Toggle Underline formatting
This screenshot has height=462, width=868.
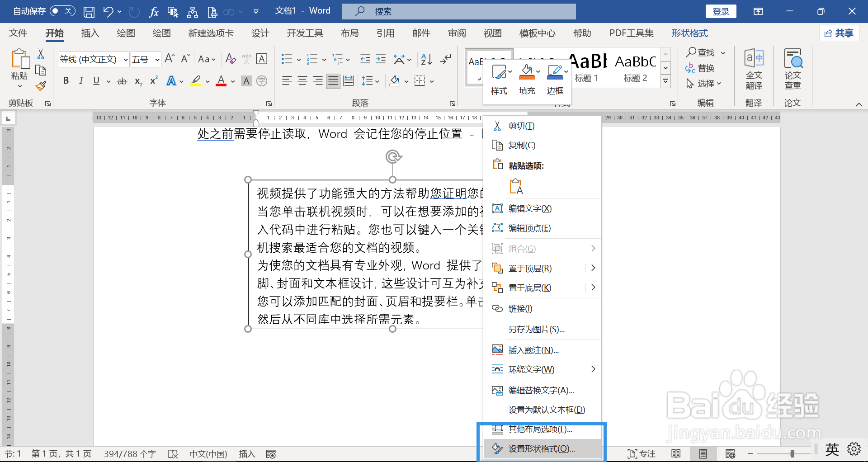(96, 81)
